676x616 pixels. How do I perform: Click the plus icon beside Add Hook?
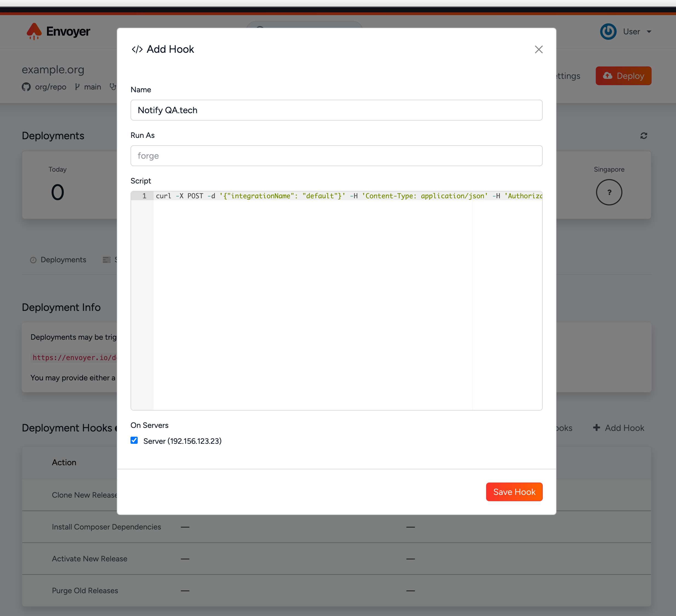[x=597, y=428]
